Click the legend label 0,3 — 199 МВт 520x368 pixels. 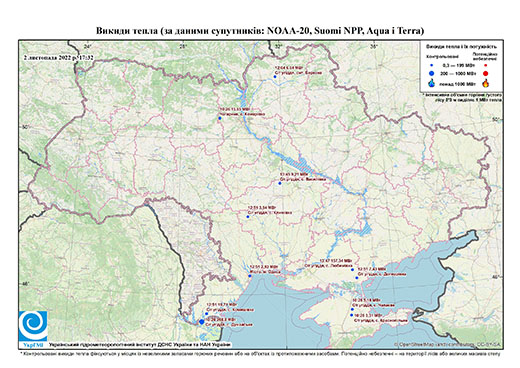[x=459, y=66]
